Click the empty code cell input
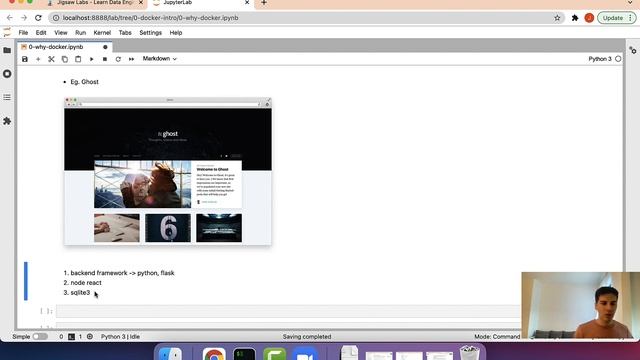This screenshot has height=360, width=640. [x=288, y=311]
